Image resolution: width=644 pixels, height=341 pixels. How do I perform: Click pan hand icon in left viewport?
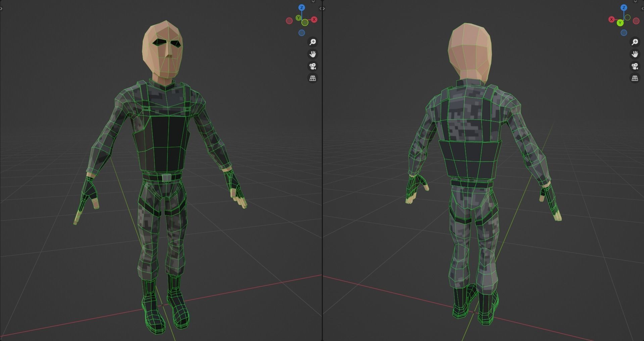click(313, 54)
